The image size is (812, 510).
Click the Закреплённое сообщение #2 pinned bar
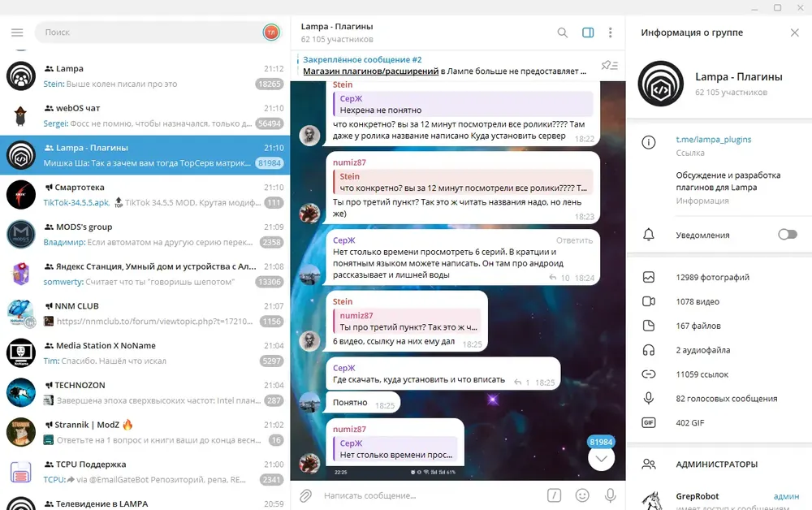click(x=445, y=65)
